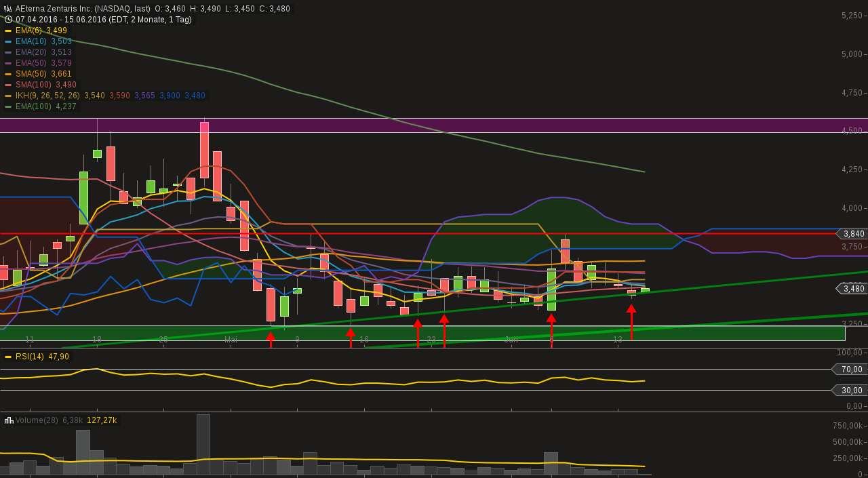Click the high price value H: 3,490
Image resolution: width=868 pixels, height=478 pixels.
[x=205, y=9]
